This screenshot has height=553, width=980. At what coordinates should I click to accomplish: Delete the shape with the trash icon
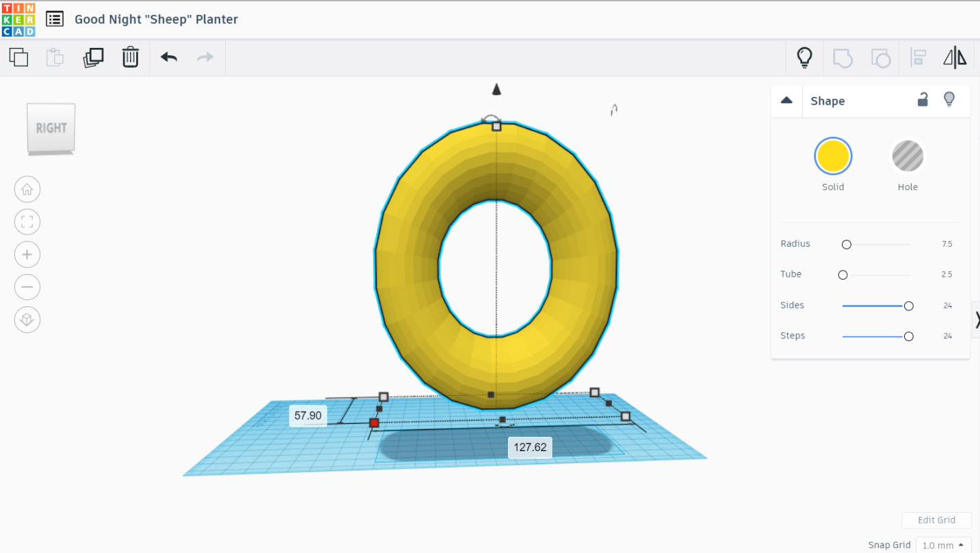click(131, 57)
